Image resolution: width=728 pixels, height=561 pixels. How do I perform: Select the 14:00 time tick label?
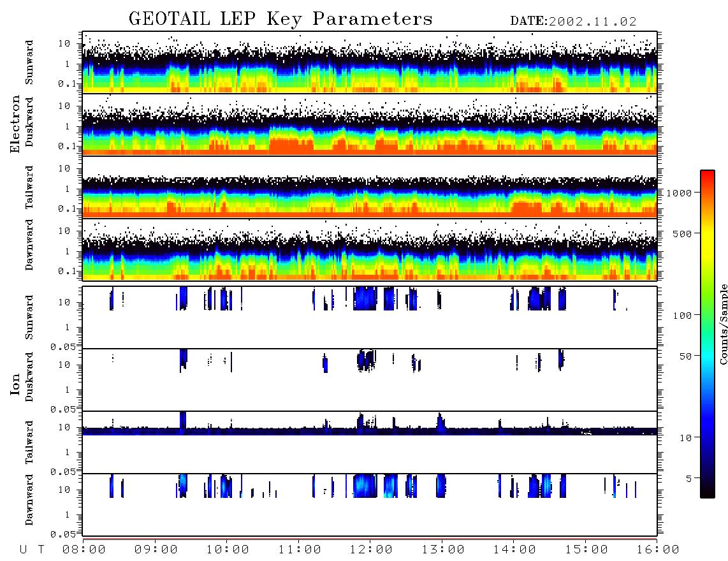tap(514, 550)
